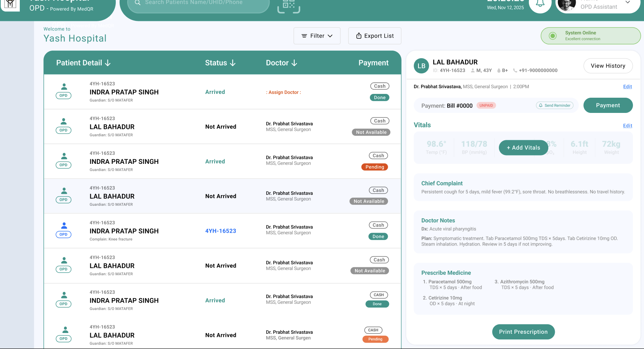Click the green System Online indicator dot
Screen dimensions: 644x349
point(553,36)
